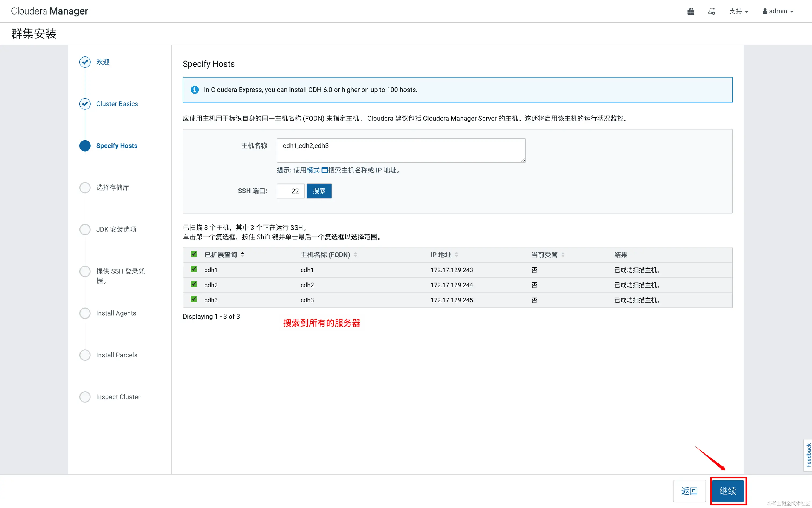
Task: Sort by 主机名称 (FQDN) column
Action: 328,255
